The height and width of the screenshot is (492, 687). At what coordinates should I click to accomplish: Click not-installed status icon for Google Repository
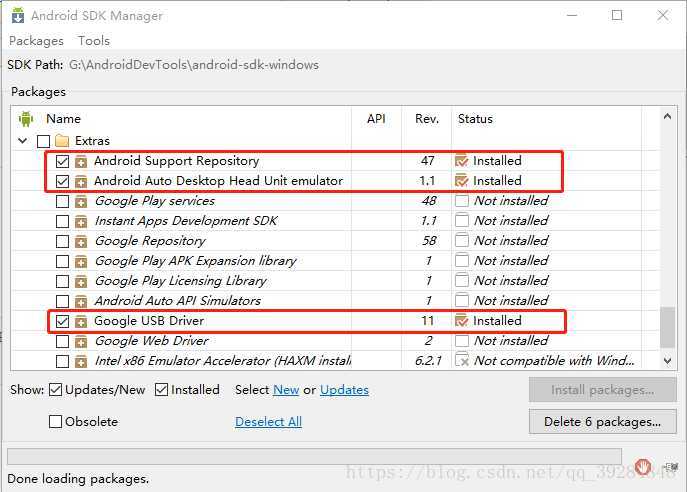point(462,241)
